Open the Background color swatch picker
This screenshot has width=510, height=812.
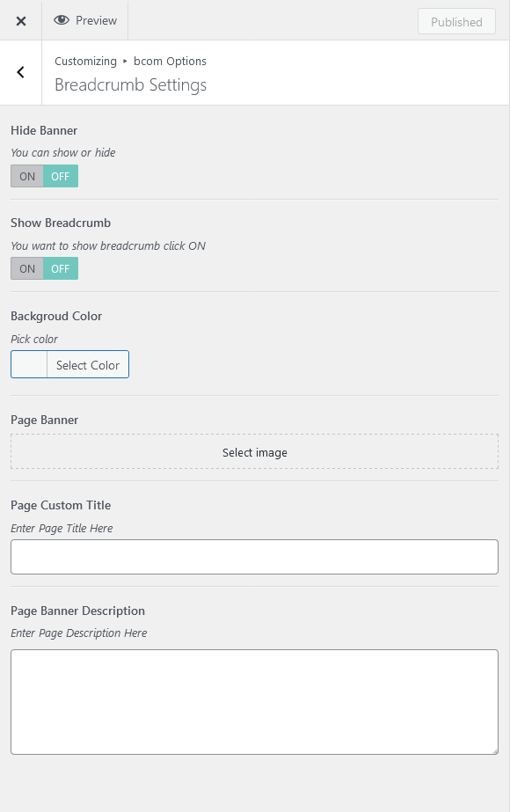tap(29, 364)
